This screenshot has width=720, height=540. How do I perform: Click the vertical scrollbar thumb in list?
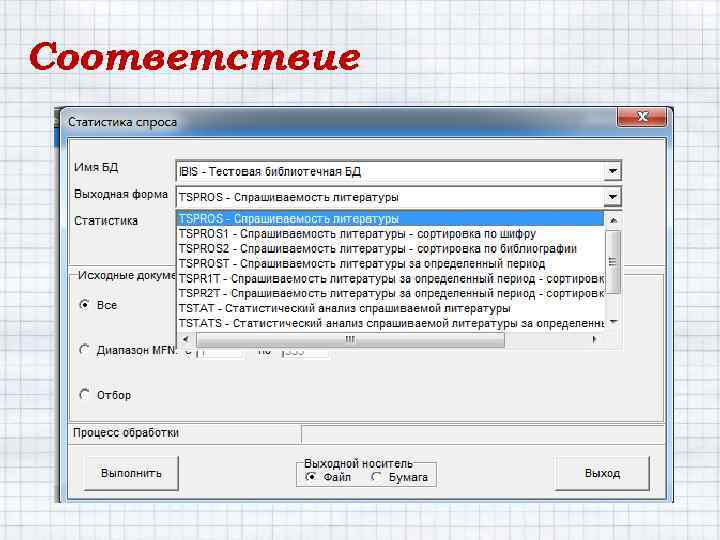[x=613, y=262]
